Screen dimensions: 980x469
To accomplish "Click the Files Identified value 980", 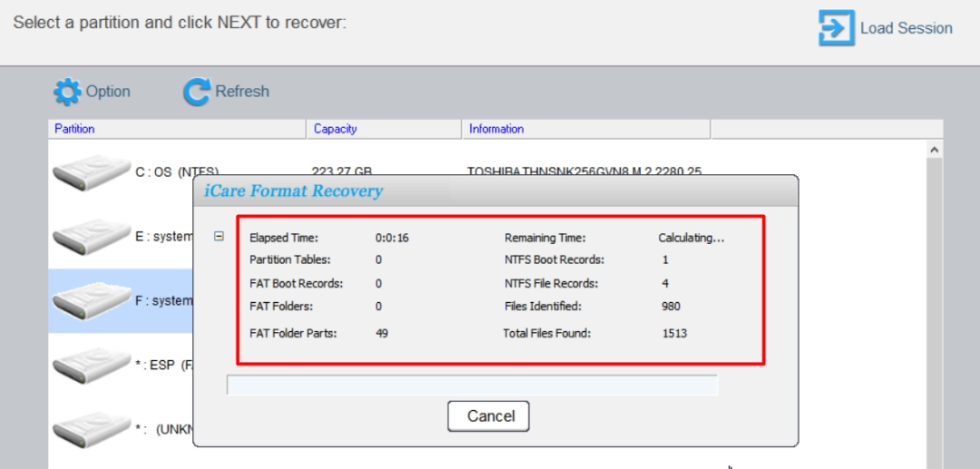I will (671, 307).
